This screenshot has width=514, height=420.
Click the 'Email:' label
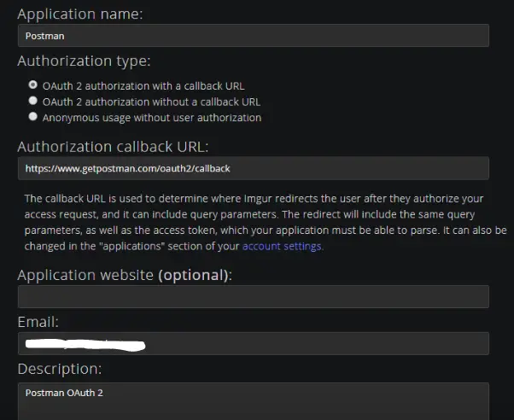[x=38, y=322]
